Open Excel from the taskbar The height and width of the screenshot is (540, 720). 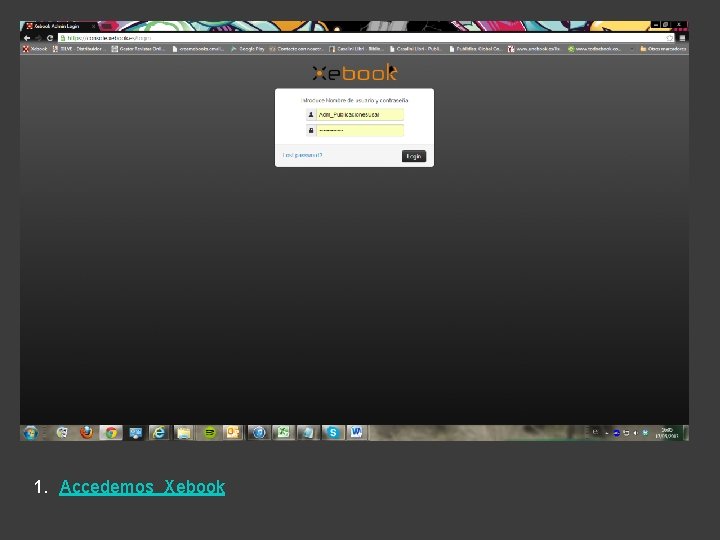[x=283, y=433]
